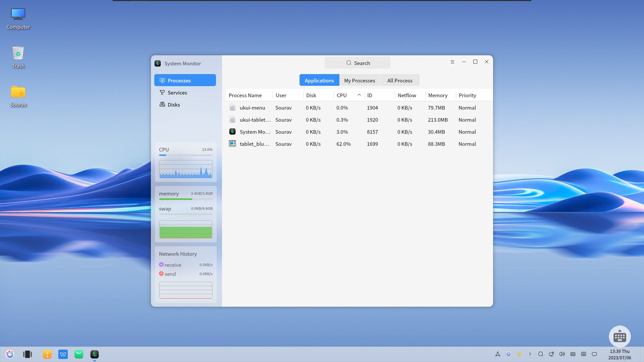Click the ukui-menu gear process icon
Image resolution: width=644 pixels, height=362 pixels.
click(232, 108)
